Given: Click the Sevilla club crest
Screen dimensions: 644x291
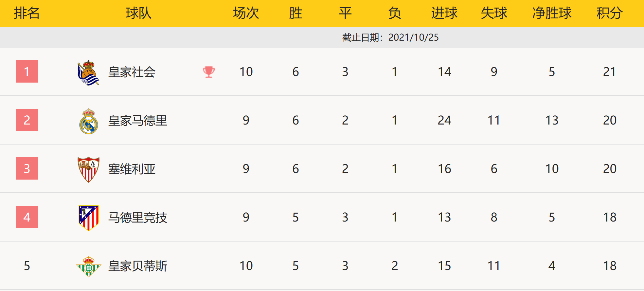Looking at the screenshot, I should pyautogui.click(x=88, y=169).
